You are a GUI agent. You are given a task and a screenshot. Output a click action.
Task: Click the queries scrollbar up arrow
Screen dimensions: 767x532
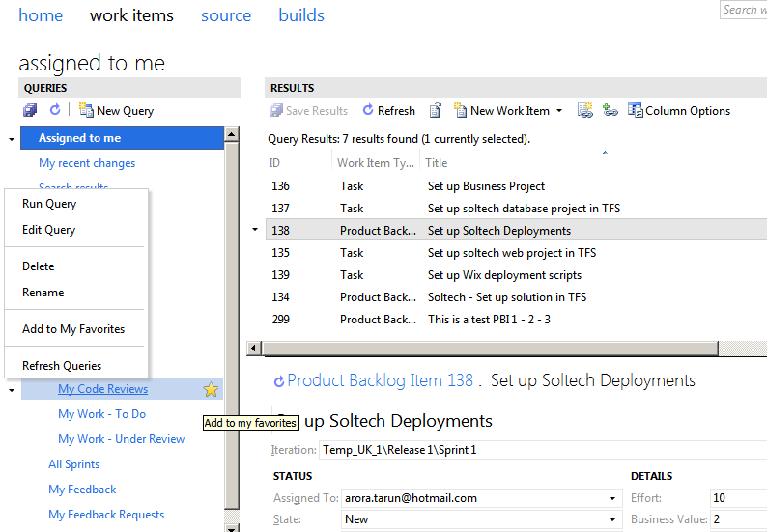click(x=232, y=134)
